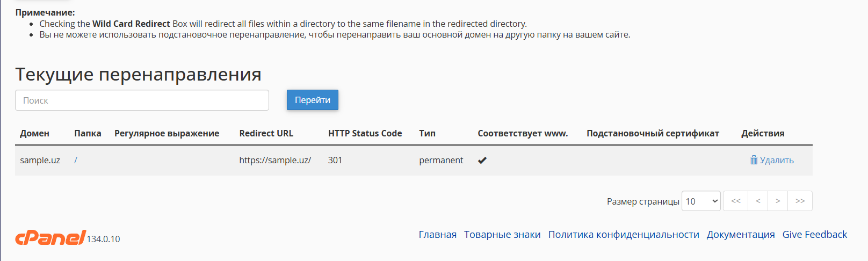The height and width of the screenshot is (261, 868).
Task: Go to the next page with >
Action: 778,201
